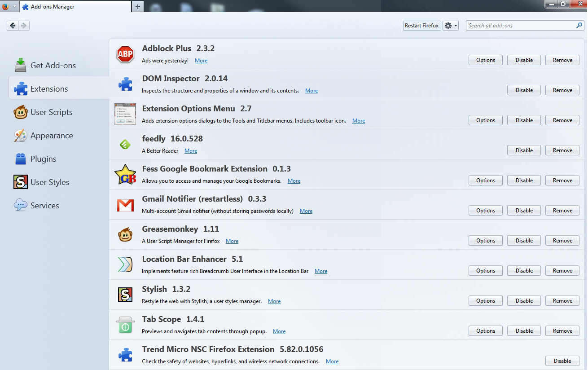The height and width of the screenshot is (370, 588).
Task: Click More link for Extension Options Menu
Action: (359, 121)
